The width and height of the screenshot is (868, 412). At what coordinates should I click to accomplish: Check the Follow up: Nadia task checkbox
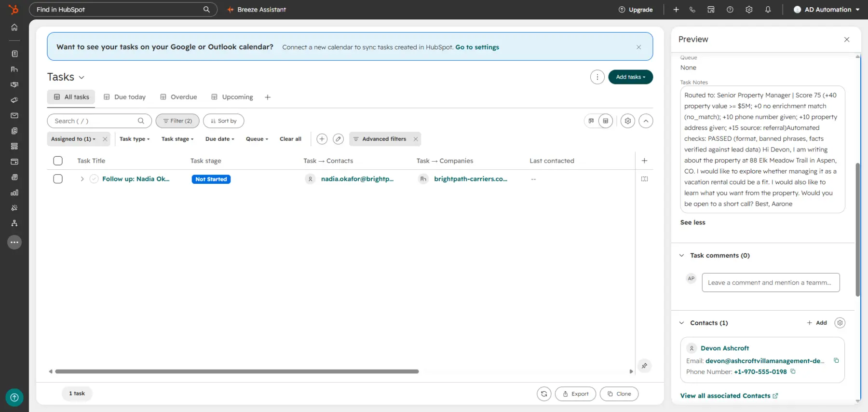(58, 179)
